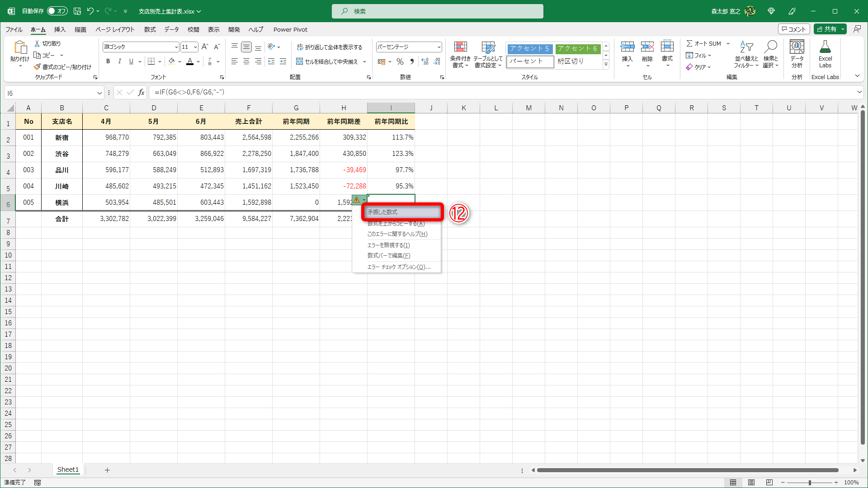Screen dimensions: 868x488
Task: Apply bold formatting with B icon
Action: tap(108, 61)
